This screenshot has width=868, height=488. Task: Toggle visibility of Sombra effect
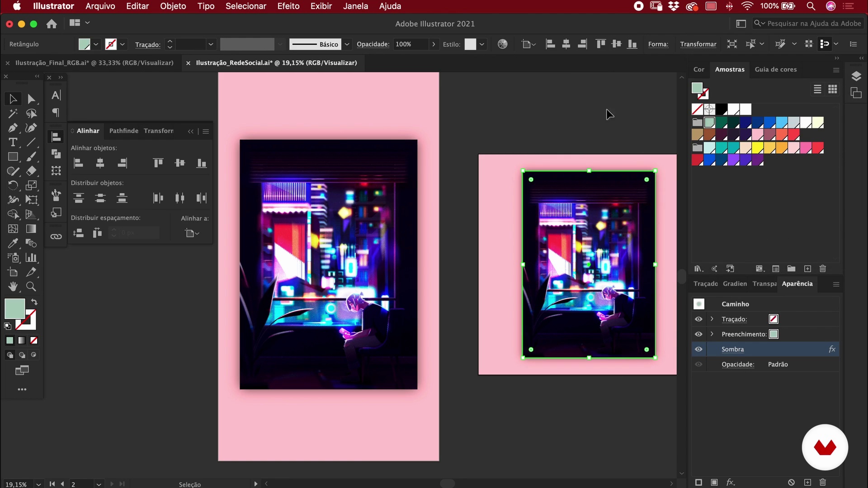pyautogui.click(x=698, y=349)
